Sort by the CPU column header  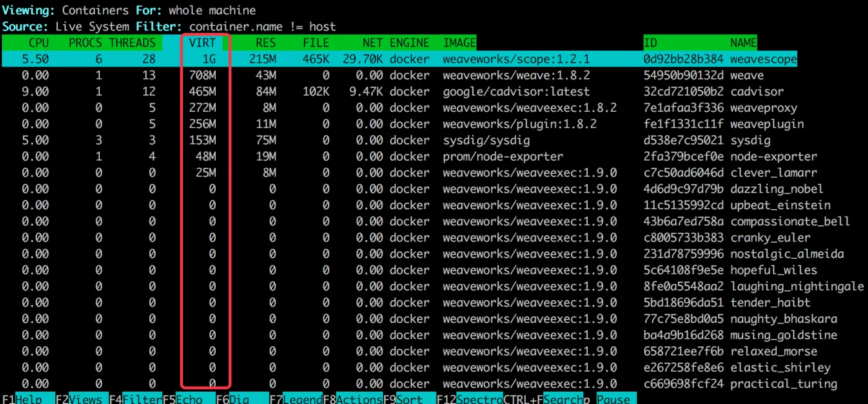[38, 43]
